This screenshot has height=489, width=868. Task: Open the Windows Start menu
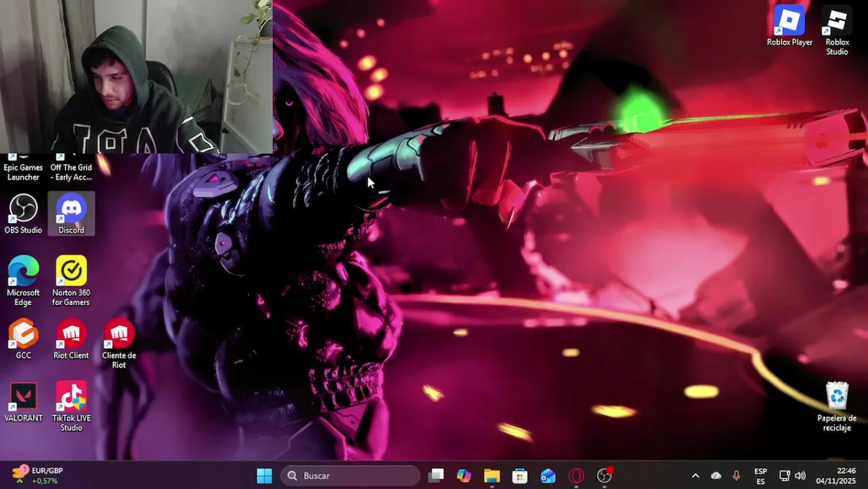[x=264, y=476]
